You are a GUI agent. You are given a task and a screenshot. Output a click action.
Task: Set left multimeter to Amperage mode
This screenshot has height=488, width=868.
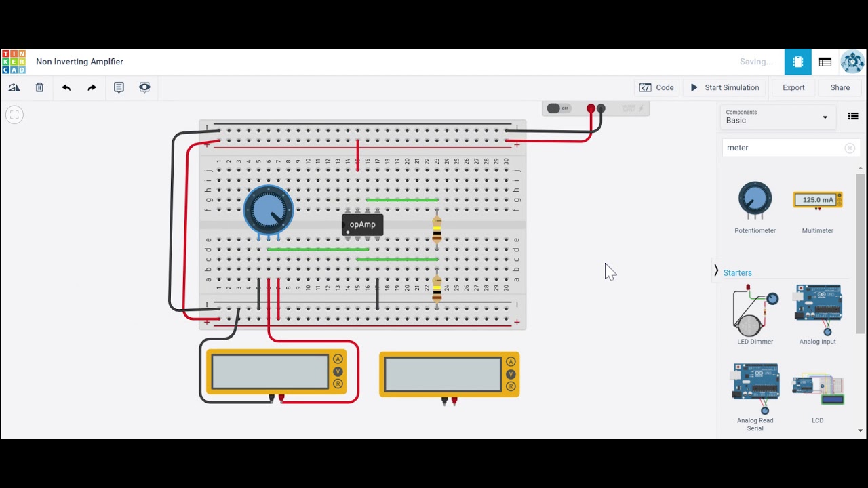click(338, 360)
